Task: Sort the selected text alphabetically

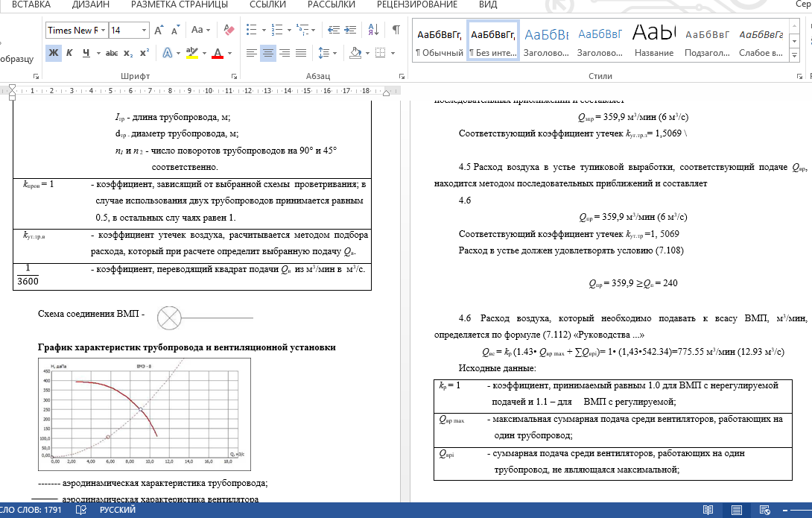Action: pyautogui.click(x=373, y=30)
